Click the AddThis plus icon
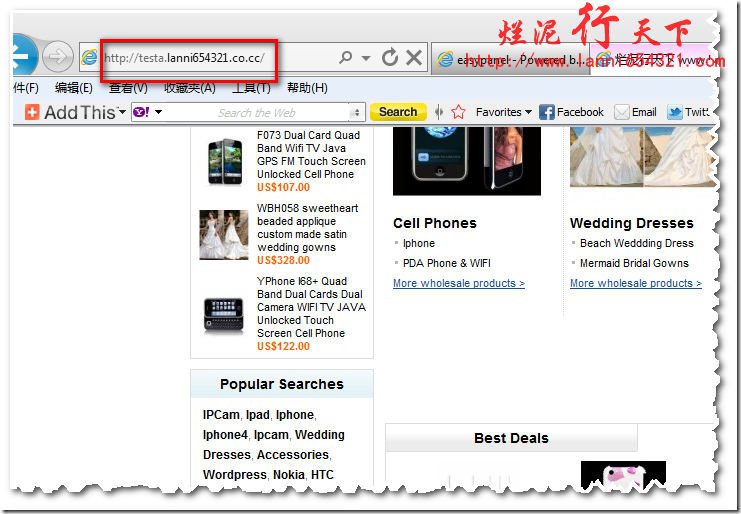Screen dimensions: 741x514 click(32, 112)
